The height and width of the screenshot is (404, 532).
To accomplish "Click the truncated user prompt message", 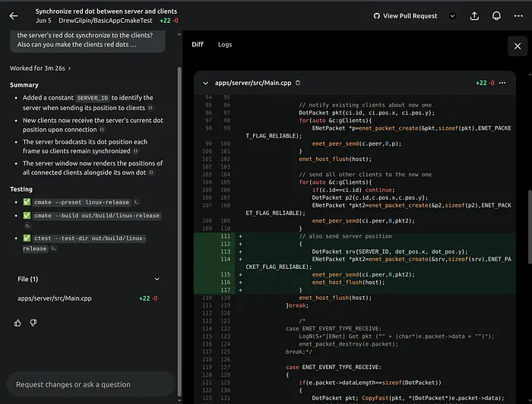I will pos(87,40).
